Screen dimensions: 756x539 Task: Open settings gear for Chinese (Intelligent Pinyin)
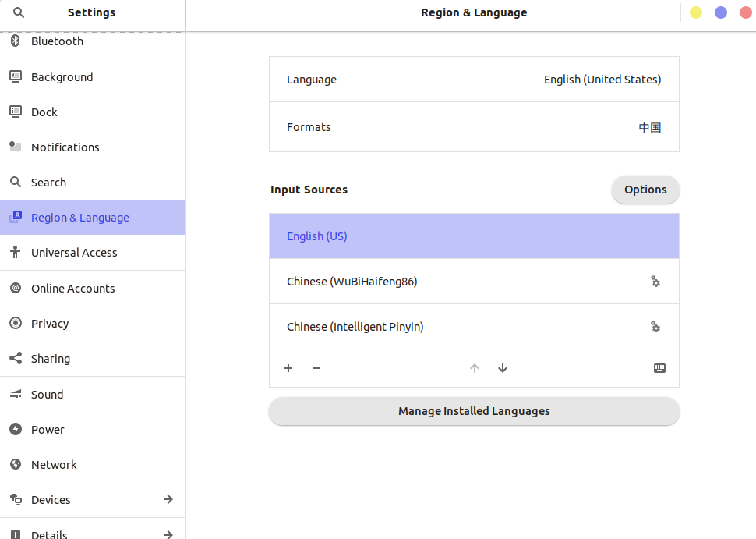click(655, 327)
